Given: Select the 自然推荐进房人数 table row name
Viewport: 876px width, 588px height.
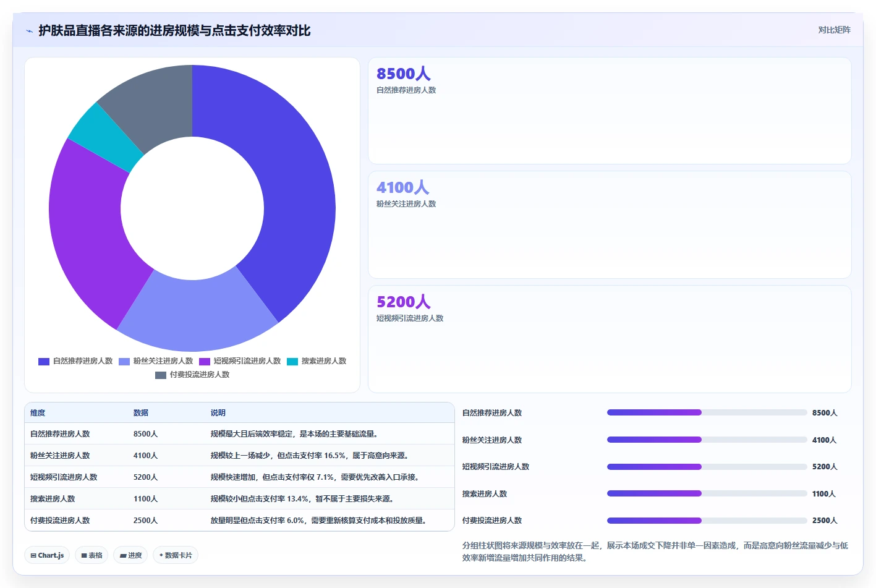Looking at the screenshot, I should pos(60,434).
